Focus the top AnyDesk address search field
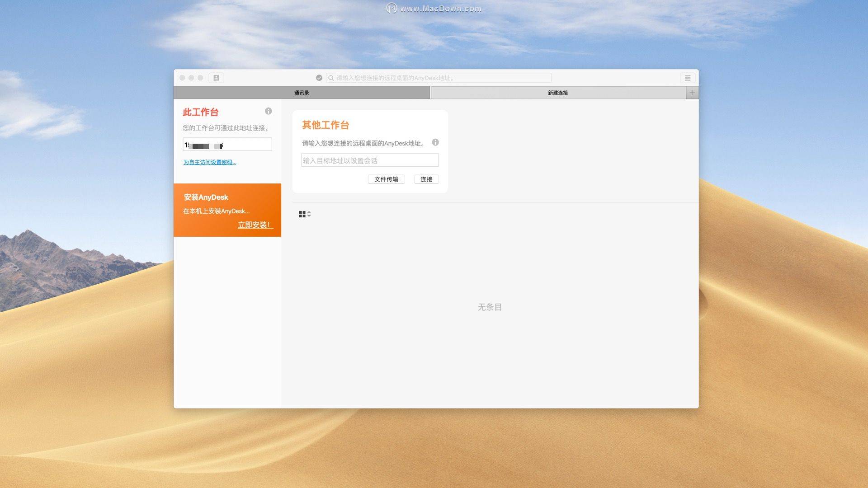The width and height of the screenshot is (868, 488). click(439, 78)
